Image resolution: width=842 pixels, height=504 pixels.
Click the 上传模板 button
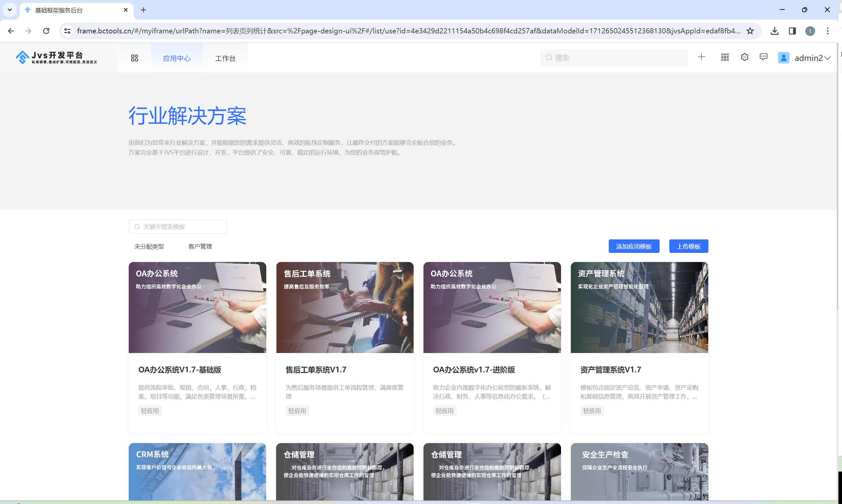688,246
